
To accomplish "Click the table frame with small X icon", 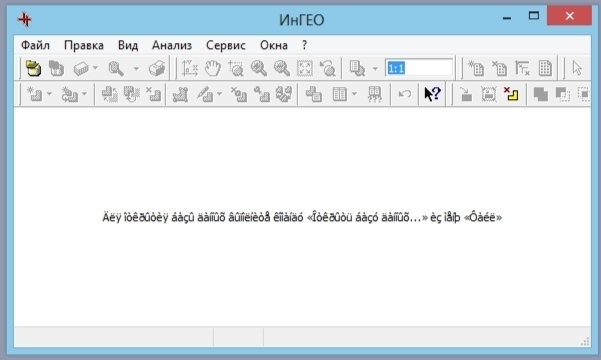I will [522, 68].
